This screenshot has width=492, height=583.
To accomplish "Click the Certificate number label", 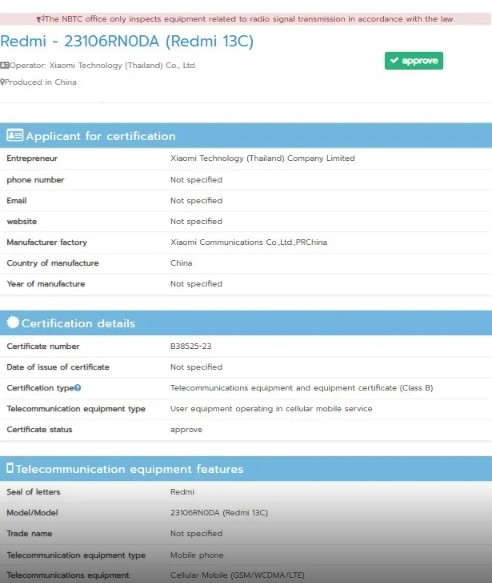I will pos(43,346).
